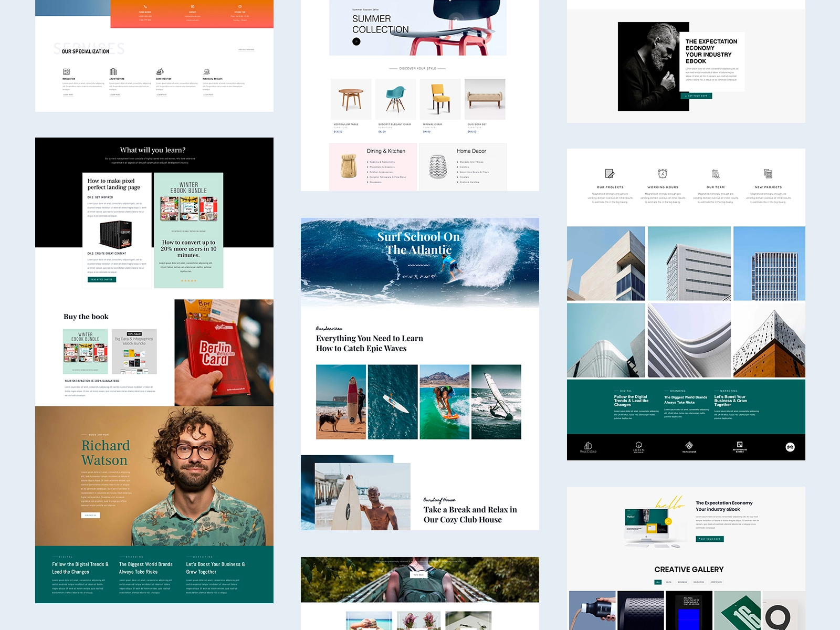This screenshot has width=840, height=630.
Task: Click the Get Your Copy button near hello mockup
Action: (710, 539)
